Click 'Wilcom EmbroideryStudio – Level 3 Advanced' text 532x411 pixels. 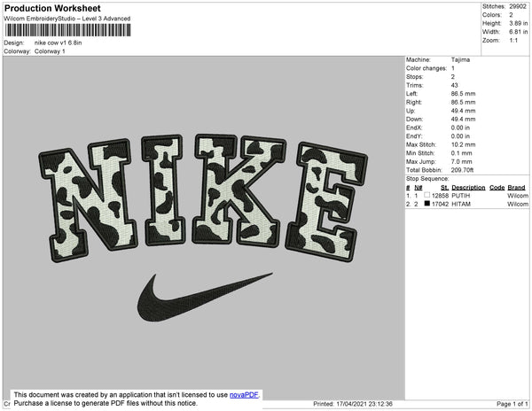(x=67, y=19)
